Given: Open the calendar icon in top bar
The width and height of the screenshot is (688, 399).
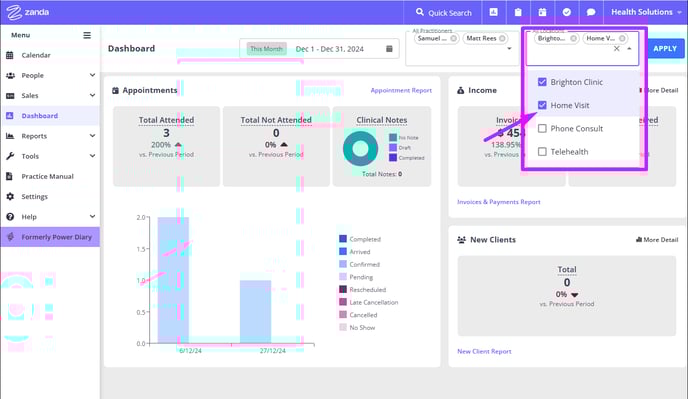Looking at the screenshot, I should pyautogui.click(x=542, y=12).
